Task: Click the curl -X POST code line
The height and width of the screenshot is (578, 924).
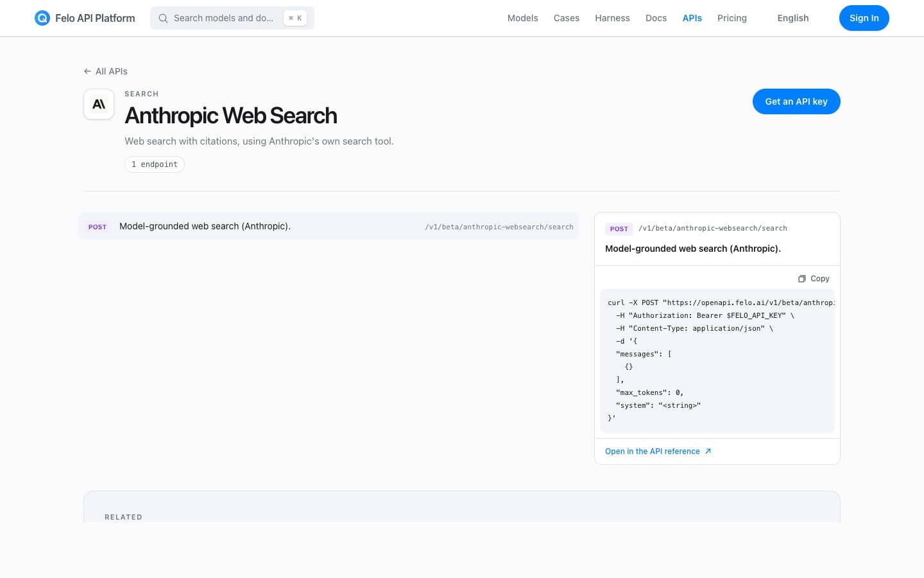Action: (x=721, y=302)
